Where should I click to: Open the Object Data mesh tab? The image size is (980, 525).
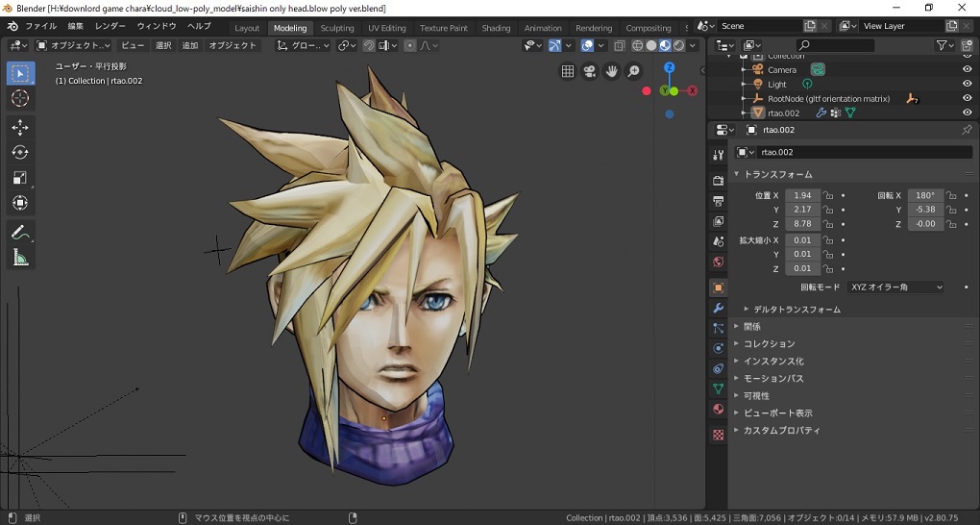[718, 388]
